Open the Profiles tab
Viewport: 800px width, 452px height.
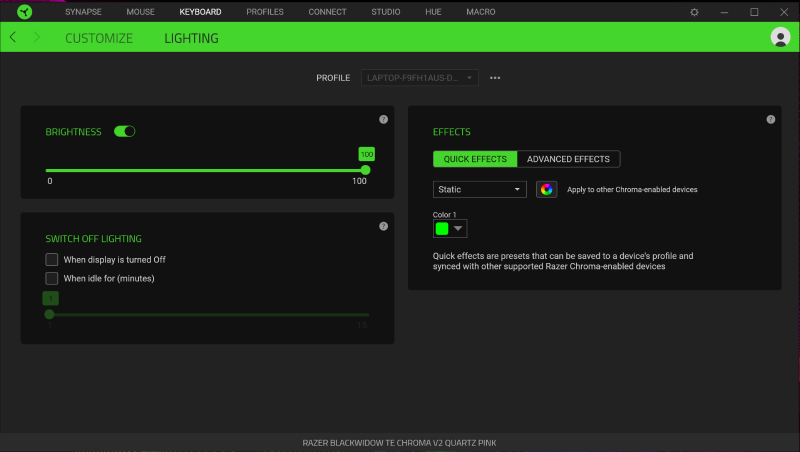[x=265, y=12]
